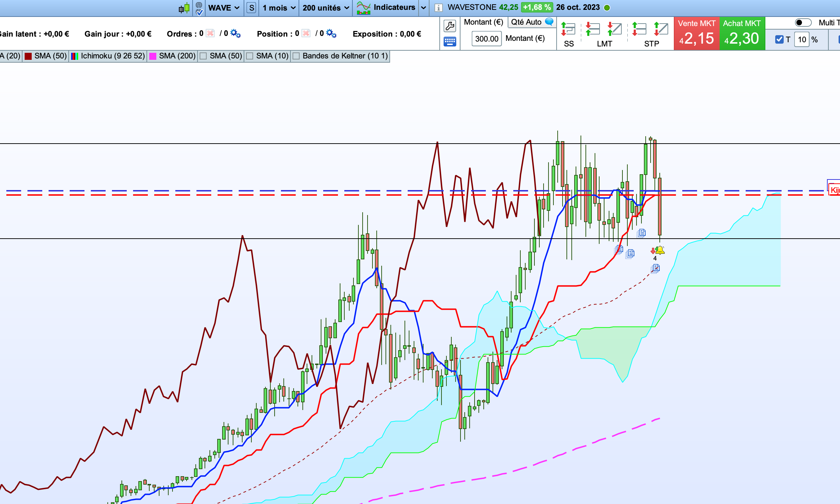Screen dimensions: 840x504
Task: Open the 1 mois timeframe dropdown
Action: pyautogui.click(x=279, y=8)
